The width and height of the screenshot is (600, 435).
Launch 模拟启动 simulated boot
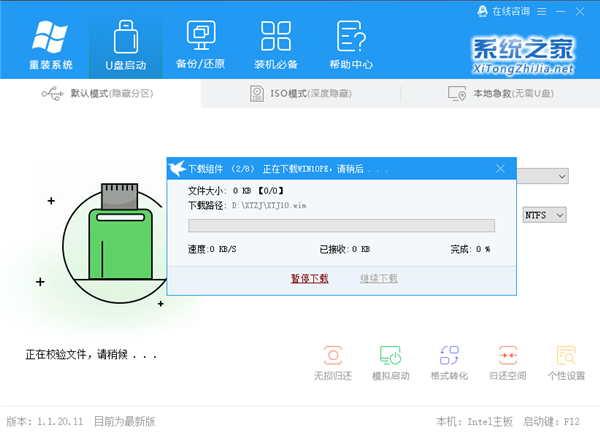(x=391, y=363)
